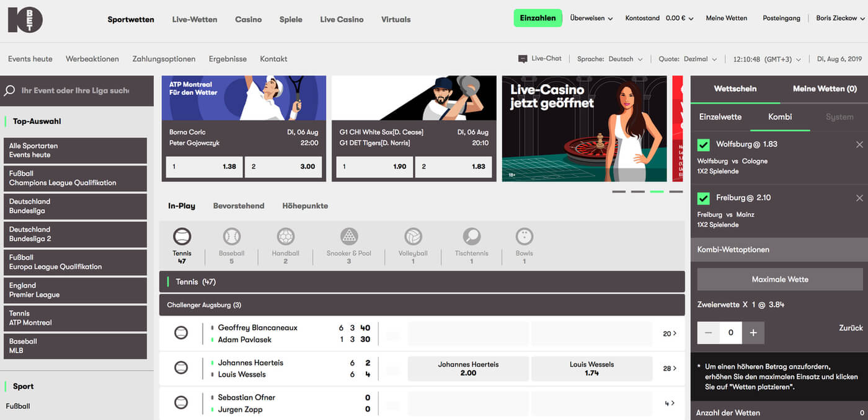
Task: Expand 28 more markets for Haerteis match
Action: click(670, 368)
